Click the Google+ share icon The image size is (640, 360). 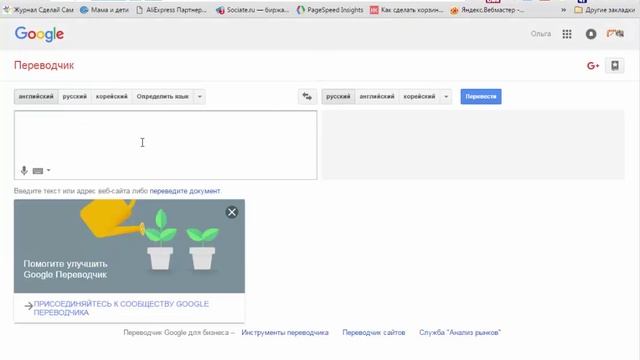593,66
